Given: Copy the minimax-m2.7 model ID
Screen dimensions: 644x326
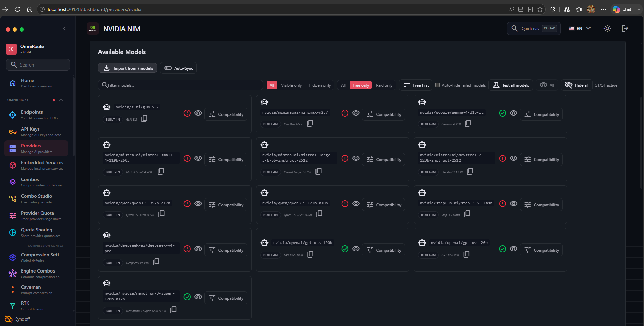Looking at the screenshot, I should click(310, 123).
